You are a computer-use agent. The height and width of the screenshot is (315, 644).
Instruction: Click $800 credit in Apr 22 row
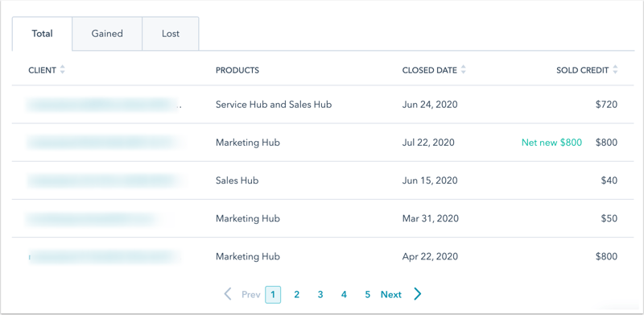point(607,257)
